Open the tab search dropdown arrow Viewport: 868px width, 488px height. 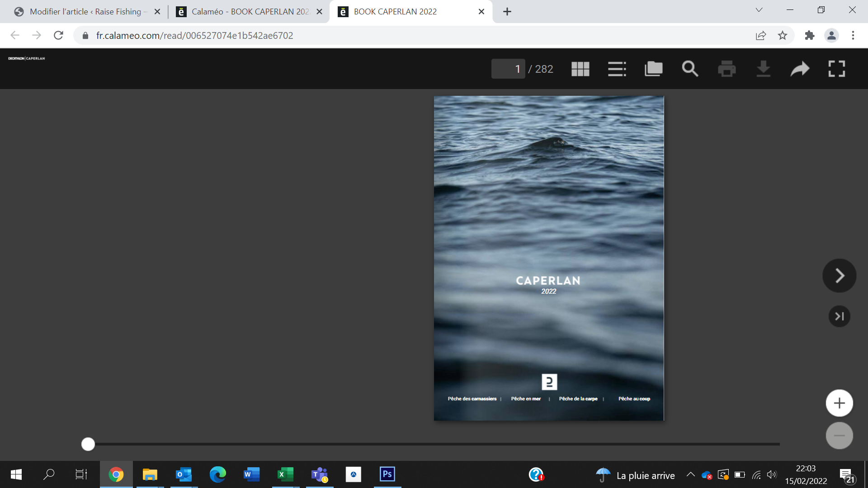click(x=759, y=10)
